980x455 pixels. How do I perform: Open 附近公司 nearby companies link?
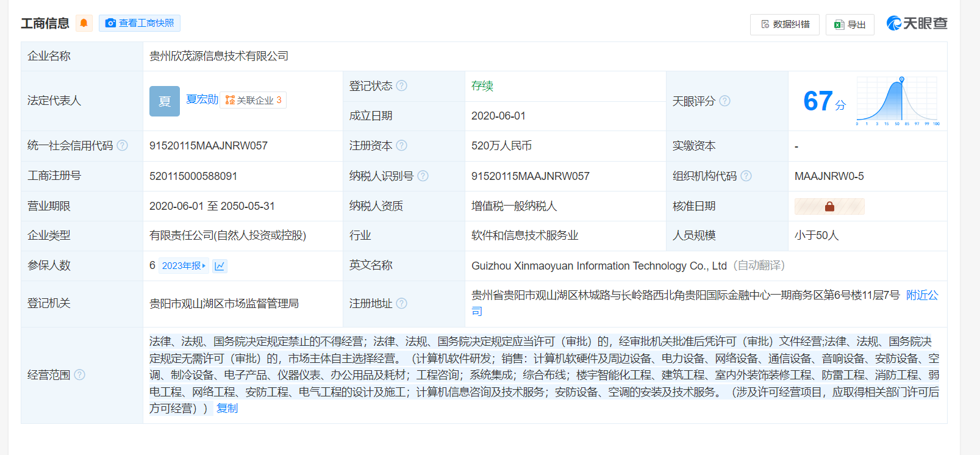point(922,295)
